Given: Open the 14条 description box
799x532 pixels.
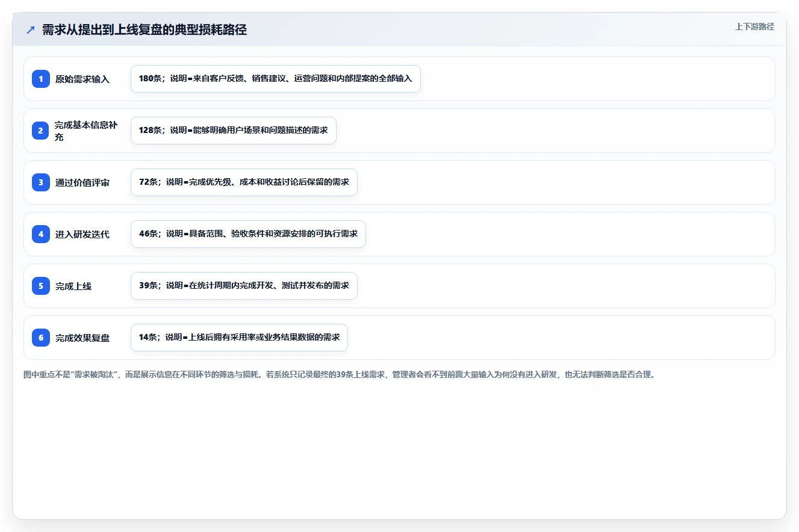Looking at the screenshot, I should coord(239,338).
